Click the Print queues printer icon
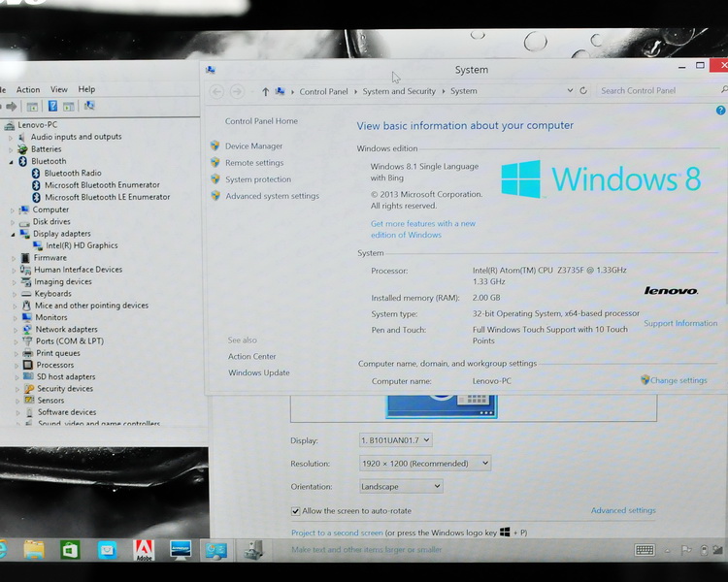The height and width of the screenshot is (582, 728). (x=28, y=353)
